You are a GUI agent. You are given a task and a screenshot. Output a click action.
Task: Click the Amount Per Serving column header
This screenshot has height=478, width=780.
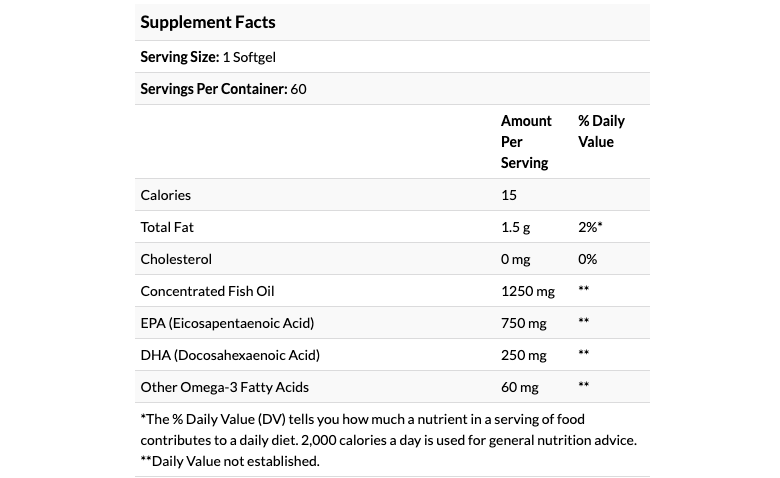point(526,142)
